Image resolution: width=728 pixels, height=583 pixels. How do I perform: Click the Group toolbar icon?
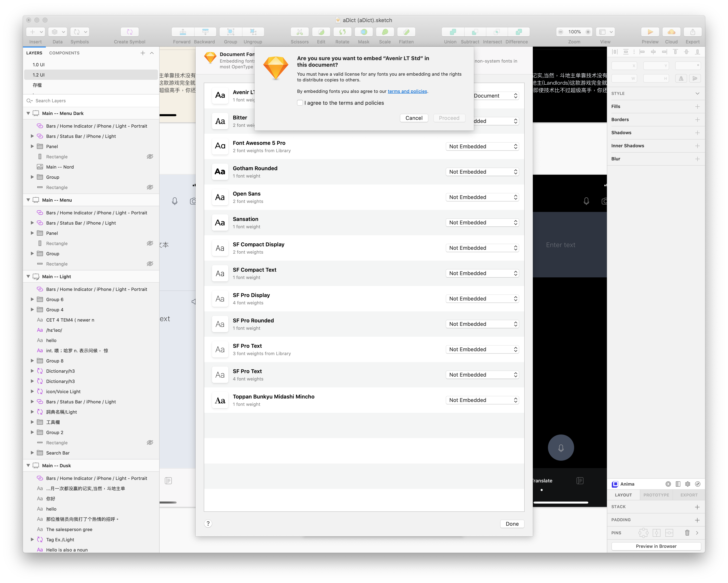pos(231,32)
